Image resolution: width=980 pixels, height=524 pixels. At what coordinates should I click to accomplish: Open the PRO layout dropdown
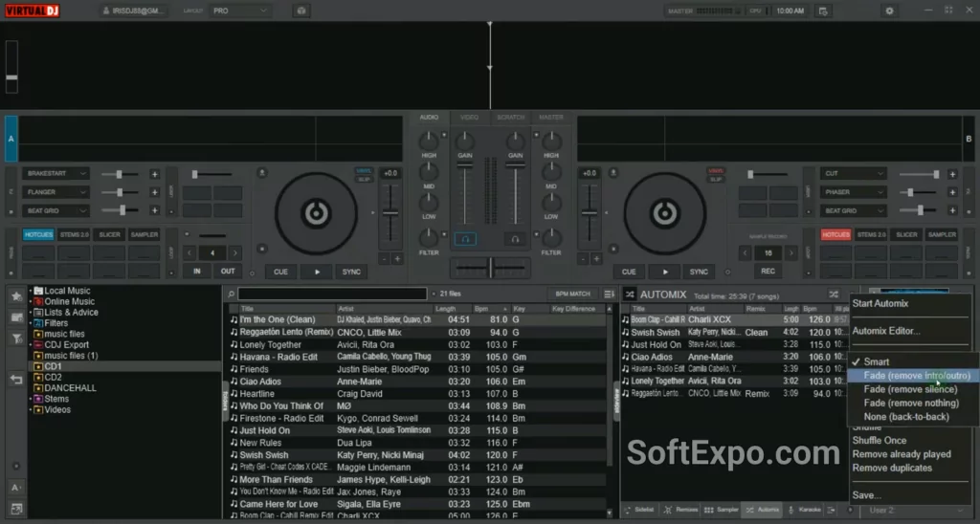click(240, 11)
